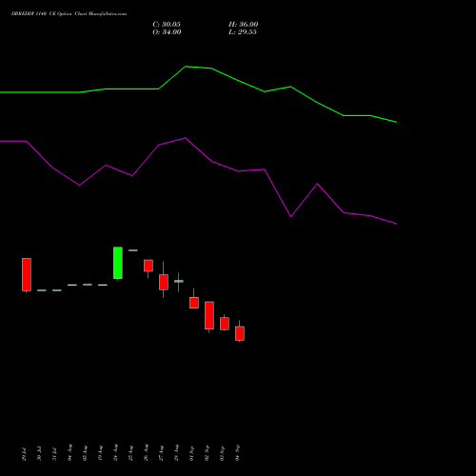The height and width of the screenshot is (476, 476).
Task: Select the red candle for 29 Jul
Action: pyautogui.click(x=27, y=274)
